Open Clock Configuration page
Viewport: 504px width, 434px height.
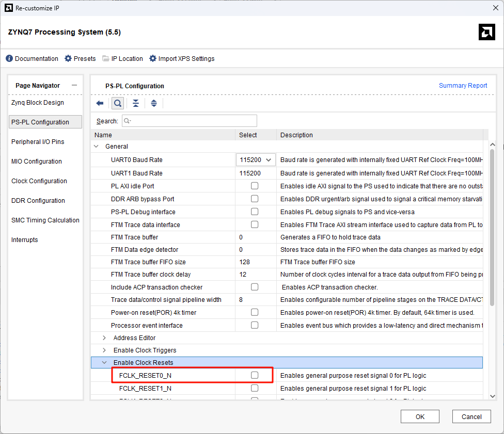(x=39, y=181)
